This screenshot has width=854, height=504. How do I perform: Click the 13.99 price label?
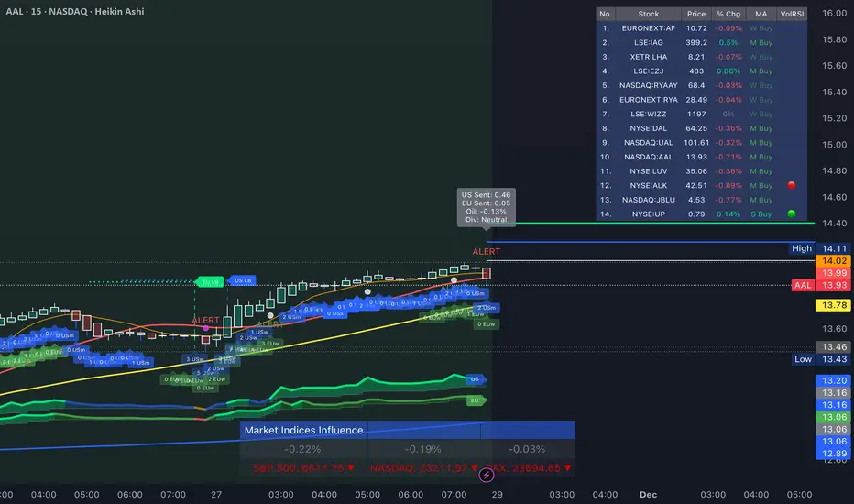833,273
